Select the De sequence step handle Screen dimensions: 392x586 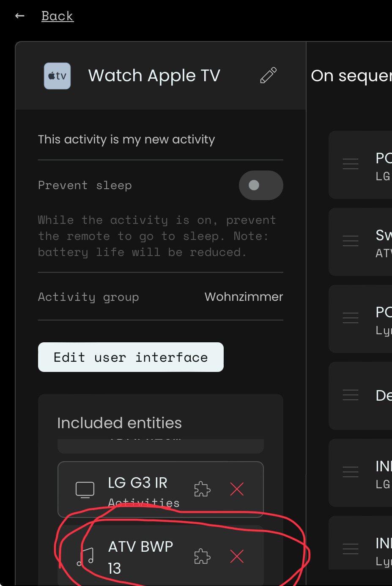[351, 395]
